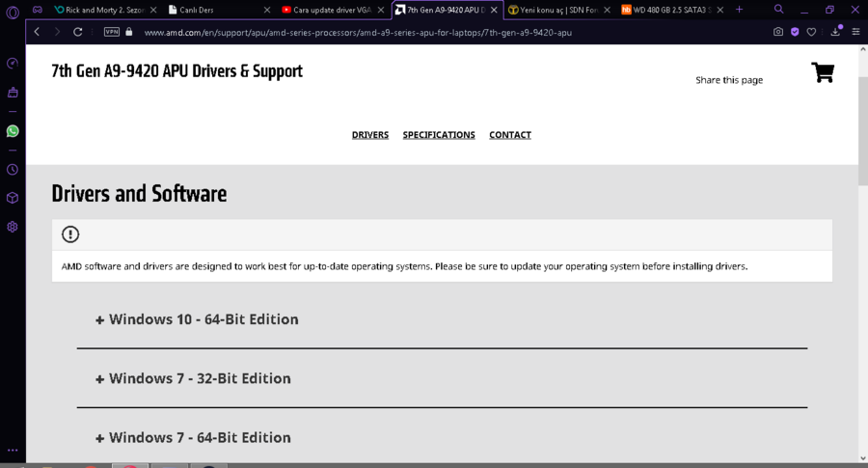This screenshot has height=468, width=868.
Task: Take a snapshot with camera icon
Action: pyautogui.click(x=777, y=32)
